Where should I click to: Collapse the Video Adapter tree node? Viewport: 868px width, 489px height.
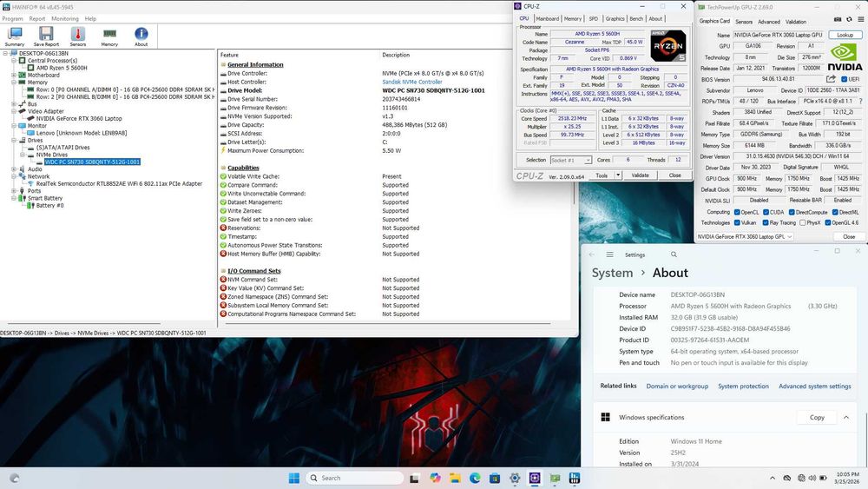(14, 111)
